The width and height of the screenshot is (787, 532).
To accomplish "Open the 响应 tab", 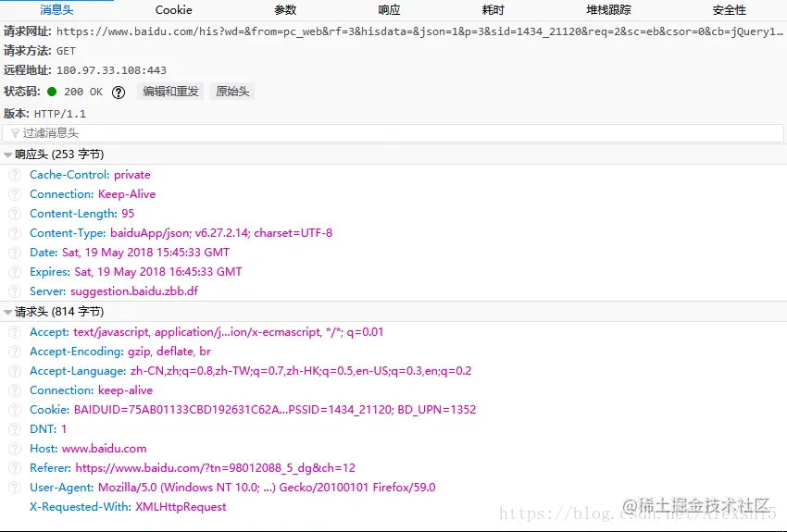I will click(390, 9).
